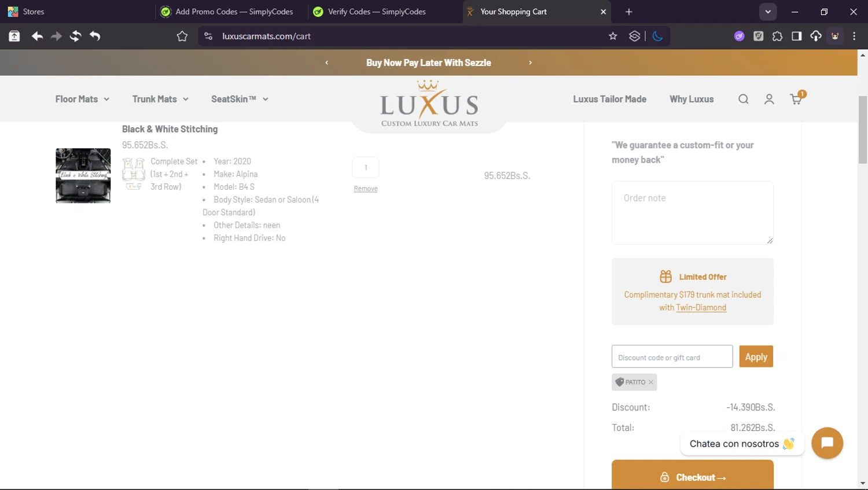Click the bookmark star left of address bar
Image resolution: width=868 pixels, height=490 pixels.
(x=182, y=36)
